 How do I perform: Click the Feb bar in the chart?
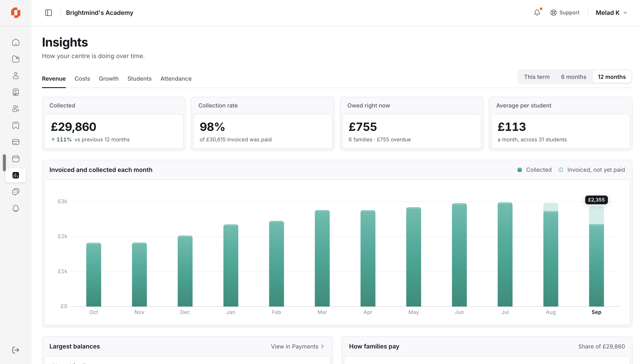(276, 264)
